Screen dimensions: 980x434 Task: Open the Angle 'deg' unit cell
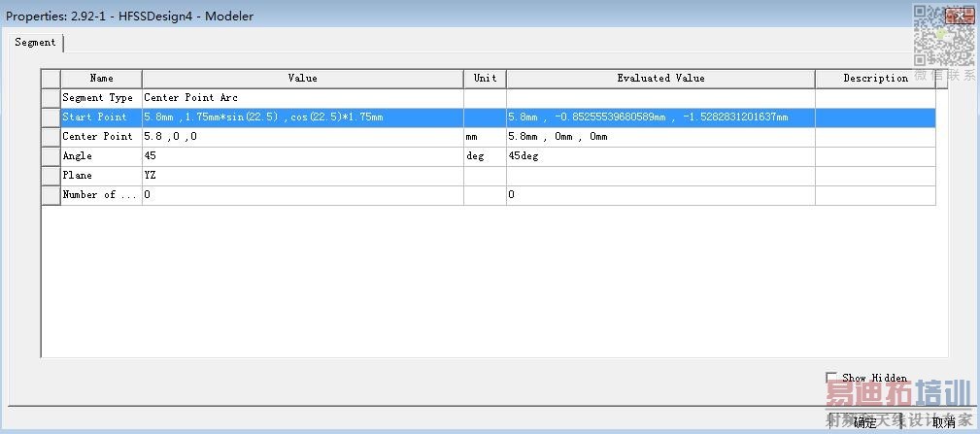[485, 156]
